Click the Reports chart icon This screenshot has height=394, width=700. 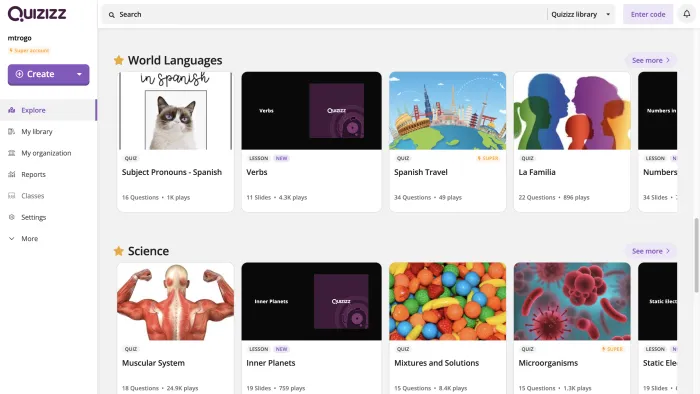pyautogui.click(x=12, y=174)
